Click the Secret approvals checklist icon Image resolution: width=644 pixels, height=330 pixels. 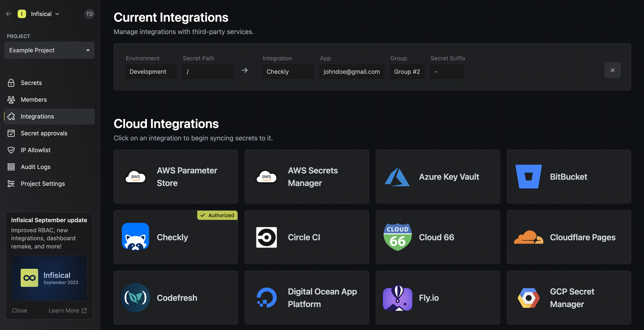point(11,133)
